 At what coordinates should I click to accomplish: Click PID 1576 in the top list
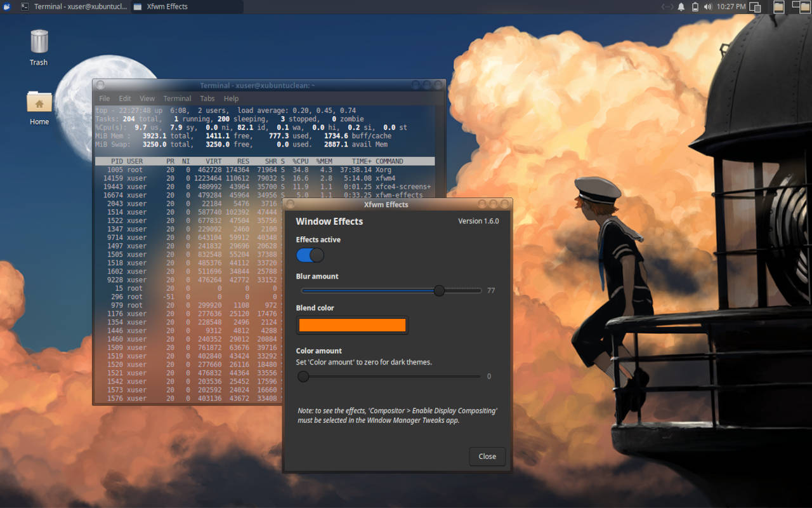tap(115, 399)
